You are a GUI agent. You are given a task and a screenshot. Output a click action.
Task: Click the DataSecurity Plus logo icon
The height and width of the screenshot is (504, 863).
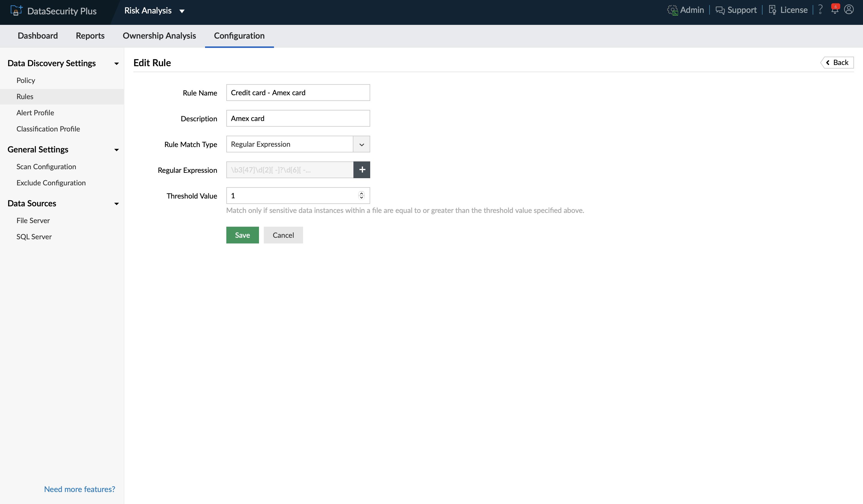[16, 10]
